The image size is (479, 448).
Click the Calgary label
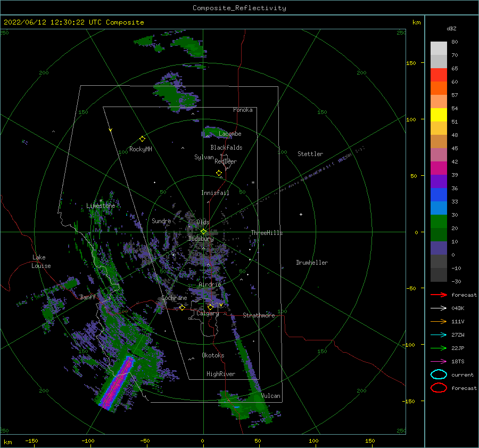pos(208,313)
